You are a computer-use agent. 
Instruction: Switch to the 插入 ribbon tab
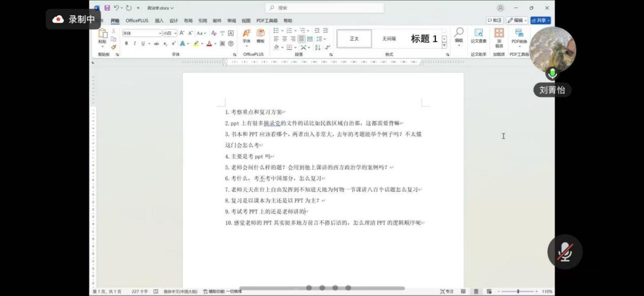point(159,21)
